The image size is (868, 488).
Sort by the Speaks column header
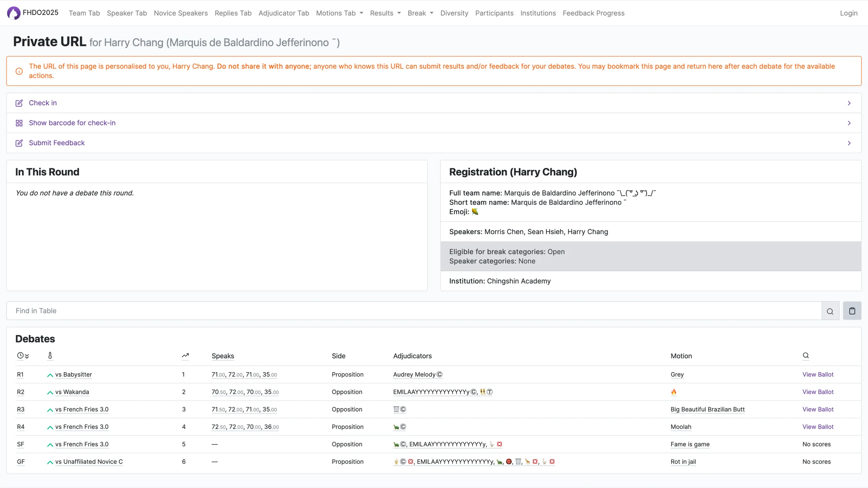coord(223,356)
